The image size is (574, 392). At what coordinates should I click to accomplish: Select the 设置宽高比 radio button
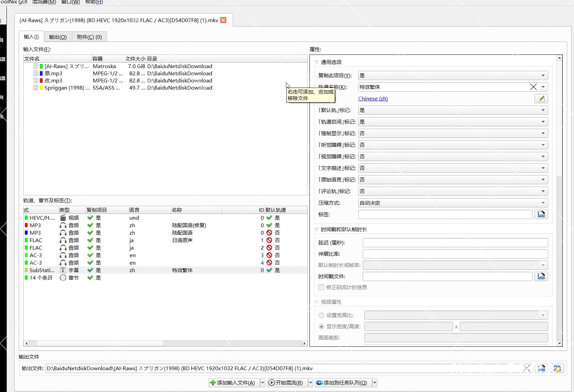point(321,315)
